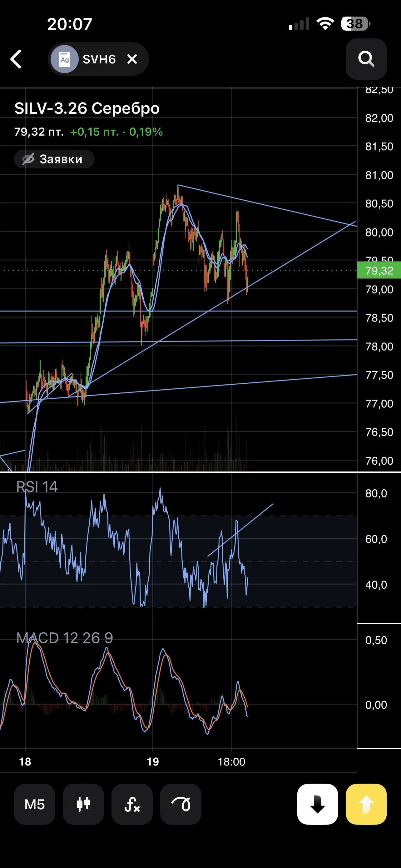Image resolution: width=401 pixels, height=868 pixels.
Task: Tap the 81,00 price axis label
Action: click(x=379, y=175)
